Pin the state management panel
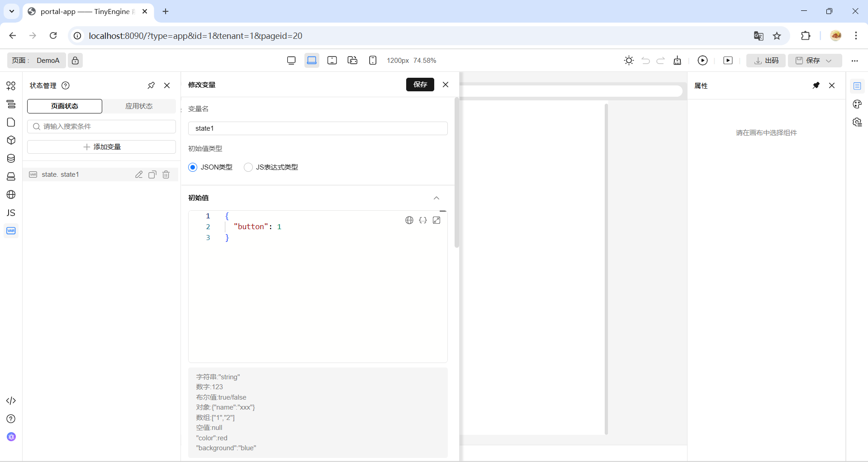The height and width of the screenshot is (462, 868). [x=151, y=85]
